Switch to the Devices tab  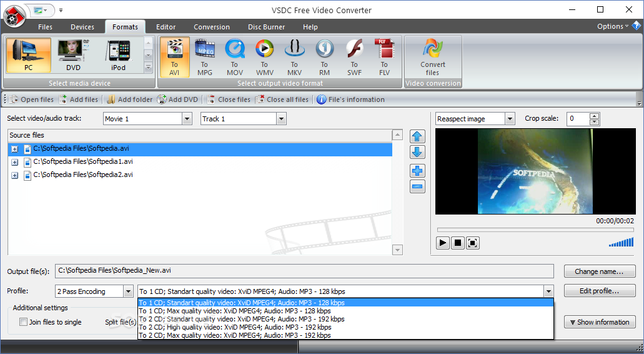tap(82, 27)
